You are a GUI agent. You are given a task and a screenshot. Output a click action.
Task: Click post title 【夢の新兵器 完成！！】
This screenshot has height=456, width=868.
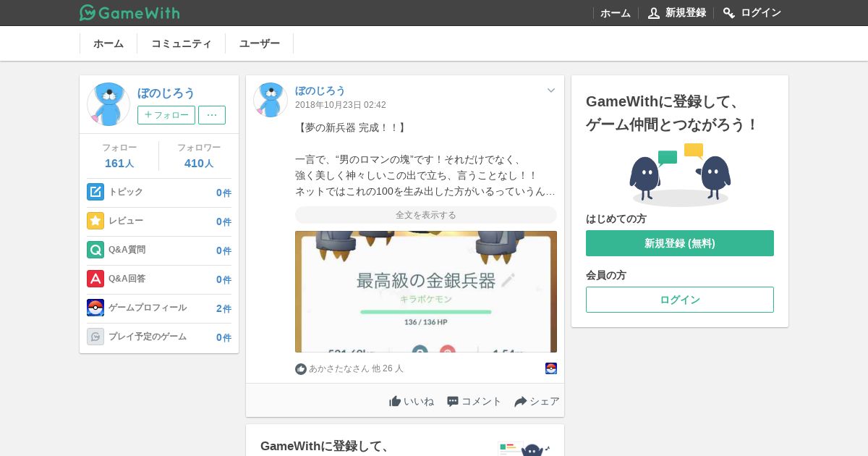351,127
